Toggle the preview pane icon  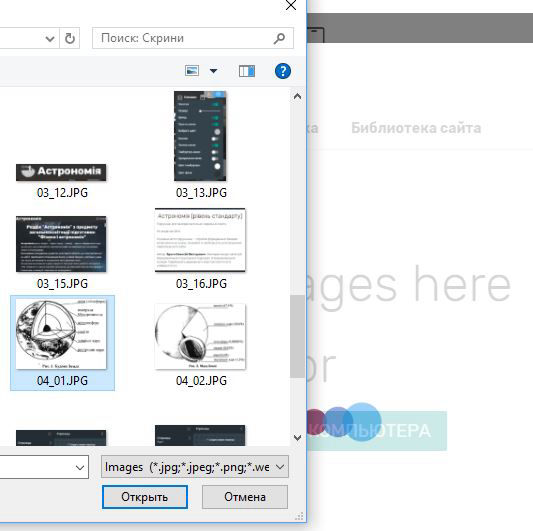pyautogui.click(x=247, y=71)
